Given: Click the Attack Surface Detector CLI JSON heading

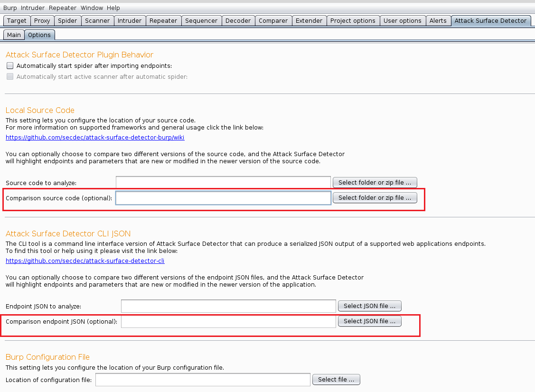Looking at the screenshot, I should click(x=68, y=233).
